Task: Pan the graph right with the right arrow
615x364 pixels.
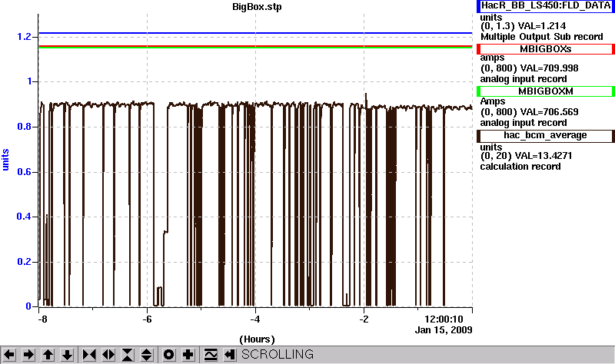Action: point(28,355)
